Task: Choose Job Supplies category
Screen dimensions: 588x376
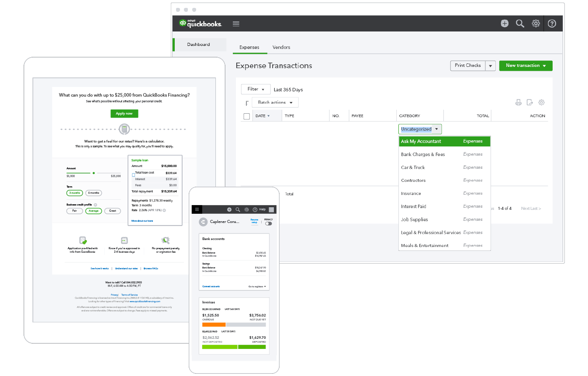Action: point(445,219)
